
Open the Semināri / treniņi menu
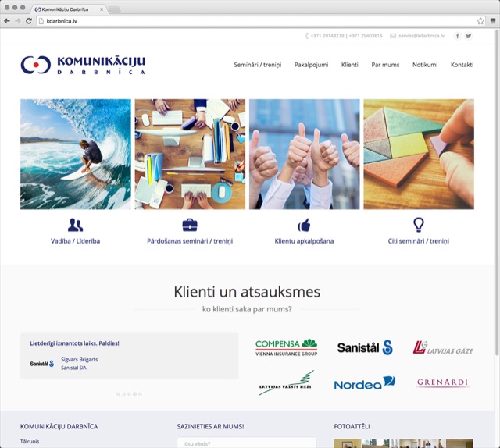258,65
